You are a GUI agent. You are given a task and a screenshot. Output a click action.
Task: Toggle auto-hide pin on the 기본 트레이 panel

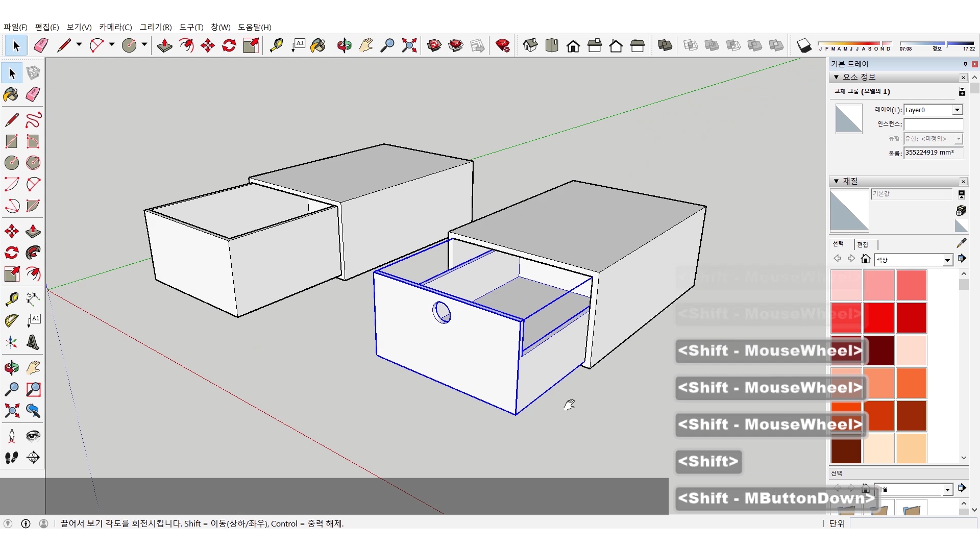(965, 64)
